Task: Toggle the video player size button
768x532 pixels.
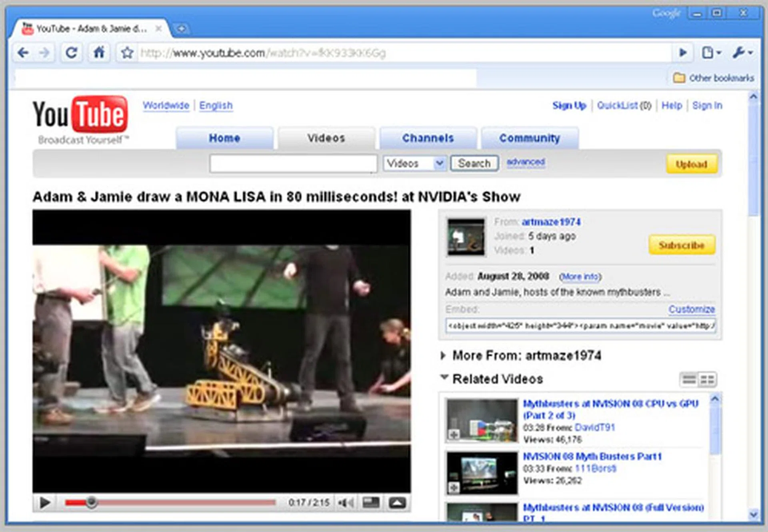Action: (x=370, y=502)
